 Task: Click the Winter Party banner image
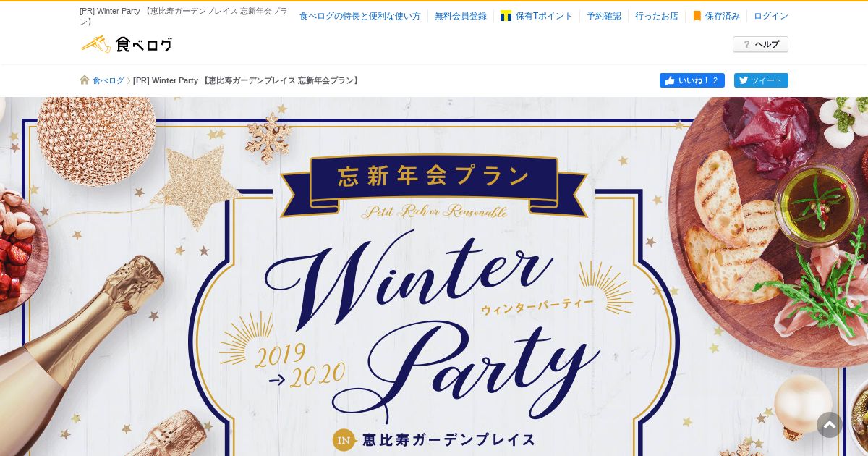434,276
